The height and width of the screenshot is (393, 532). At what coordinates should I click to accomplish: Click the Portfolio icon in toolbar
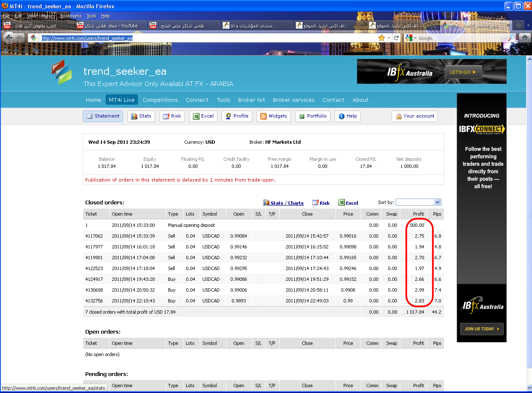pyautogui.click(x=302, y=116)
